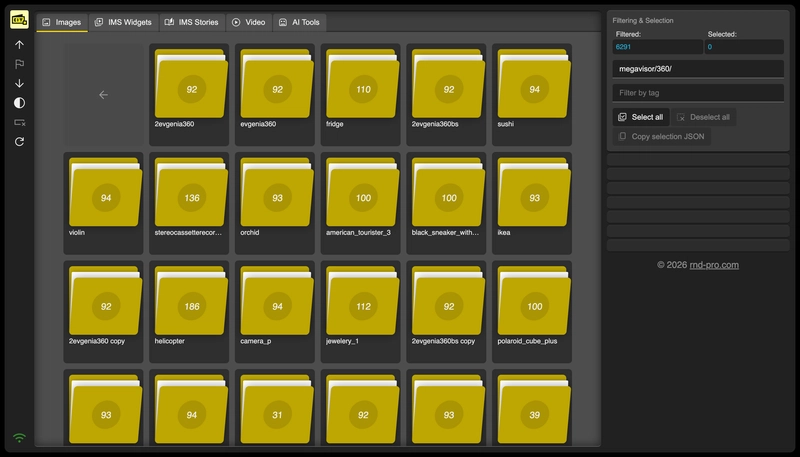The image size is (800, 457).
Task: Click the yellow app logo icon
Action: (19, 19)
